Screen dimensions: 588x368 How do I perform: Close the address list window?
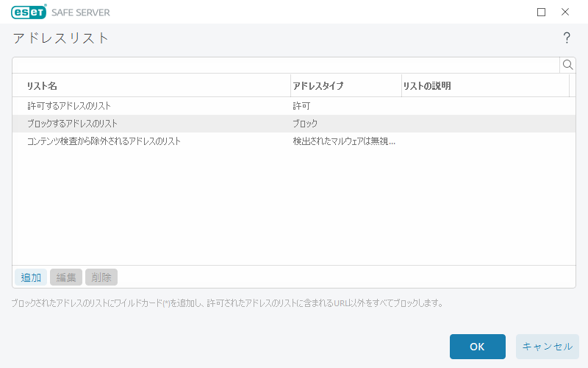pos(565,12)
